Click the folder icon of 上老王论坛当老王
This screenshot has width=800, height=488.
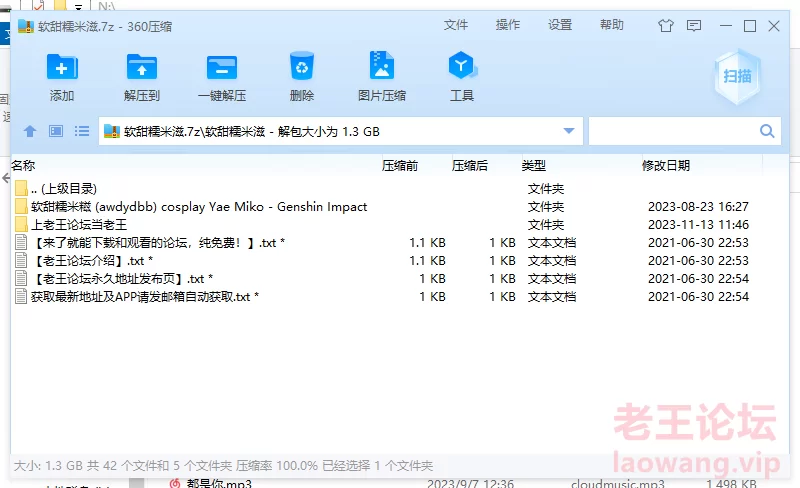click(x=21, y=225)
